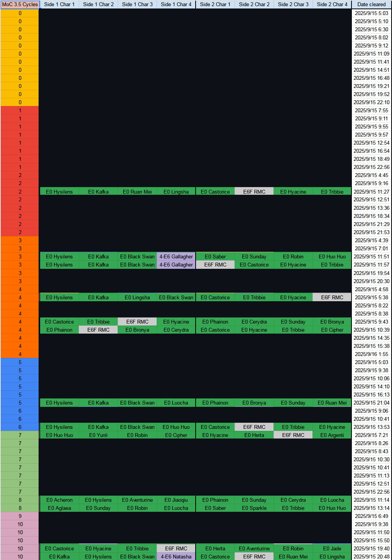Select "E0 Robin" in the 7:21 row
Viewport: 392px width, 560px height.
point(137,435)
